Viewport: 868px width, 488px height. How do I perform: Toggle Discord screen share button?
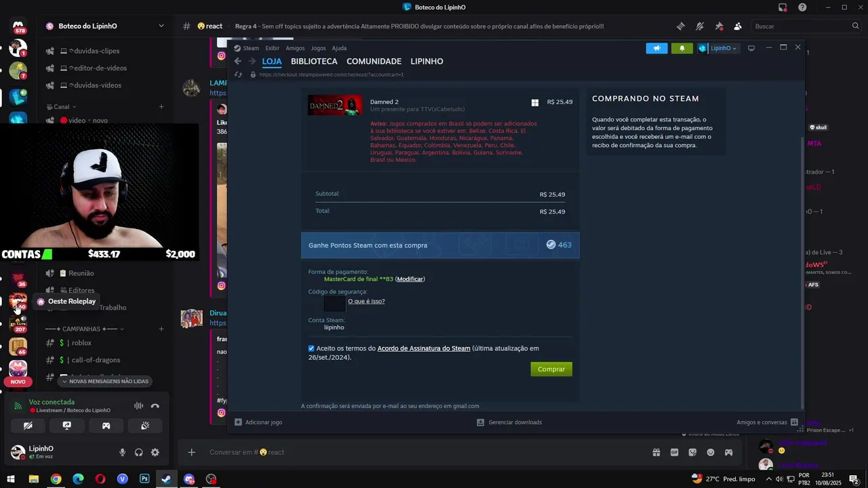click(67, 426)
